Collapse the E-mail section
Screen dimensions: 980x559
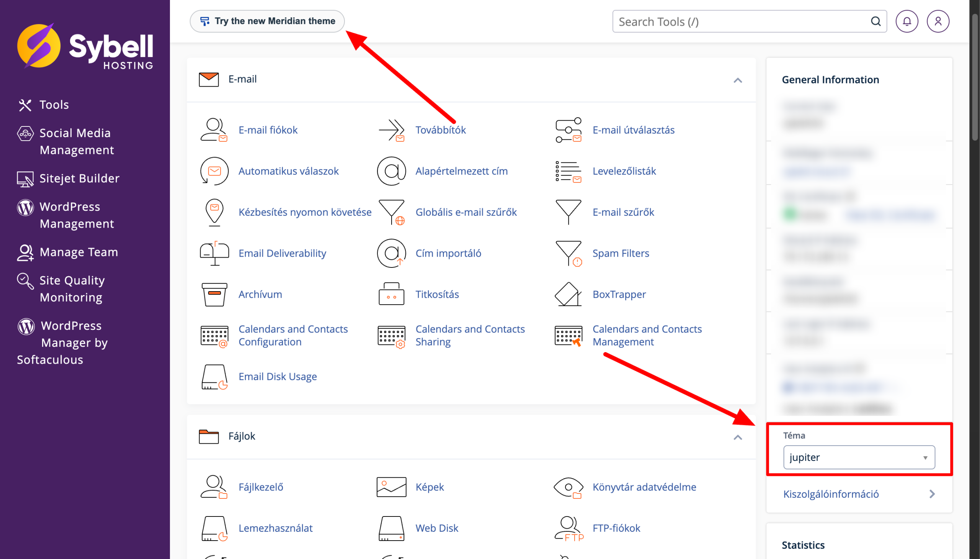738,80
